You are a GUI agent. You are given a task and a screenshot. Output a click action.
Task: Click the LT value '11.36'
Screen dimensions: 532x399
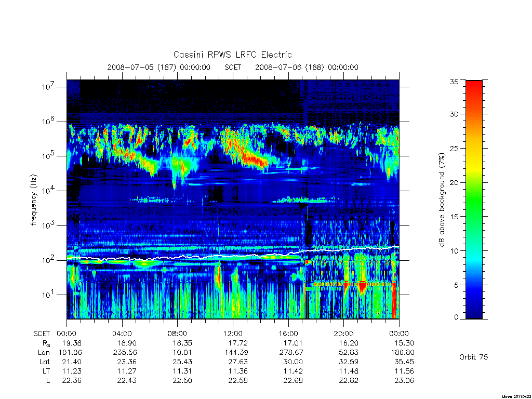coord(238,371)
